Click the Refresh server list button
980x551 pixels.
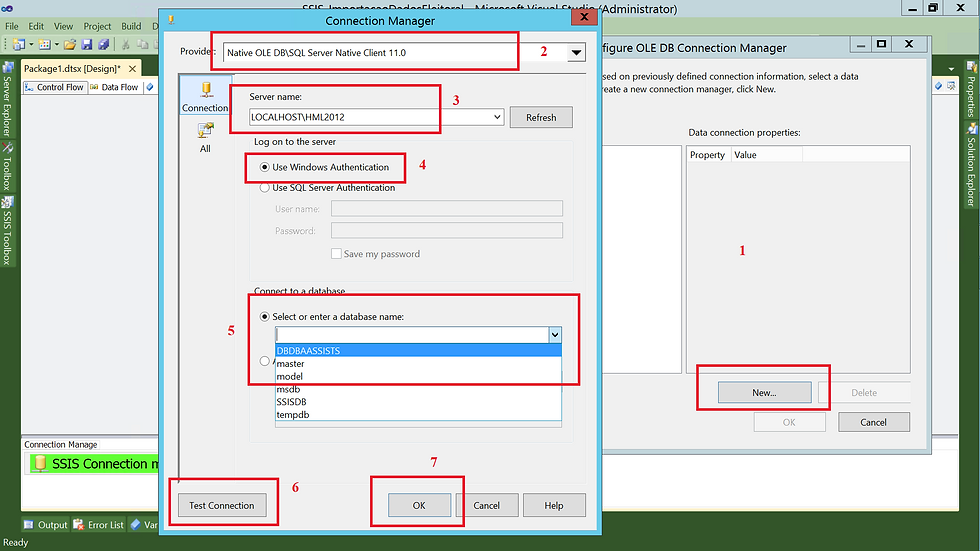tap(541, 117)
